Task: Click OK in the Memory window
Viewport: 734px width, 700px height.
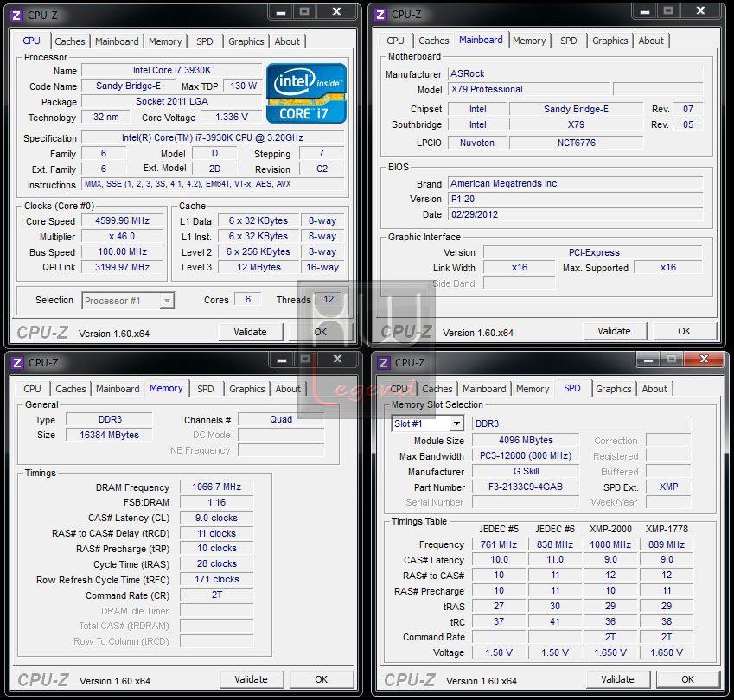Action: (x=321, y=679)
